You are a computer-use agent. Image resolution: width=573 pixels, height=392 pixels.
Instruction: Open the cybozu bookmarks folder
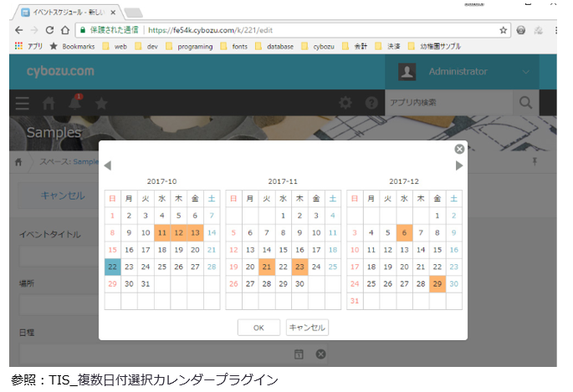click(x=318, y=46)
